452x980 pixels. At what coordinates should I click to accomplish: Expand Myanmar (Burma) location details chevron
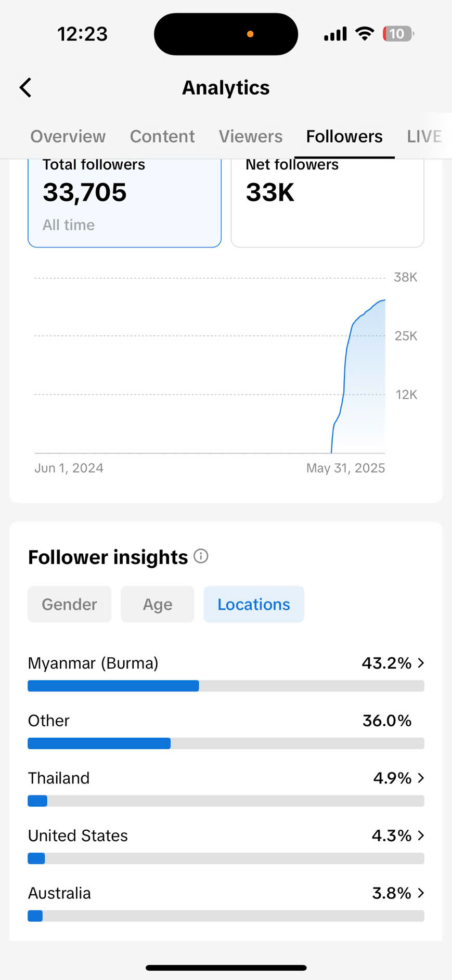point(421,663)
